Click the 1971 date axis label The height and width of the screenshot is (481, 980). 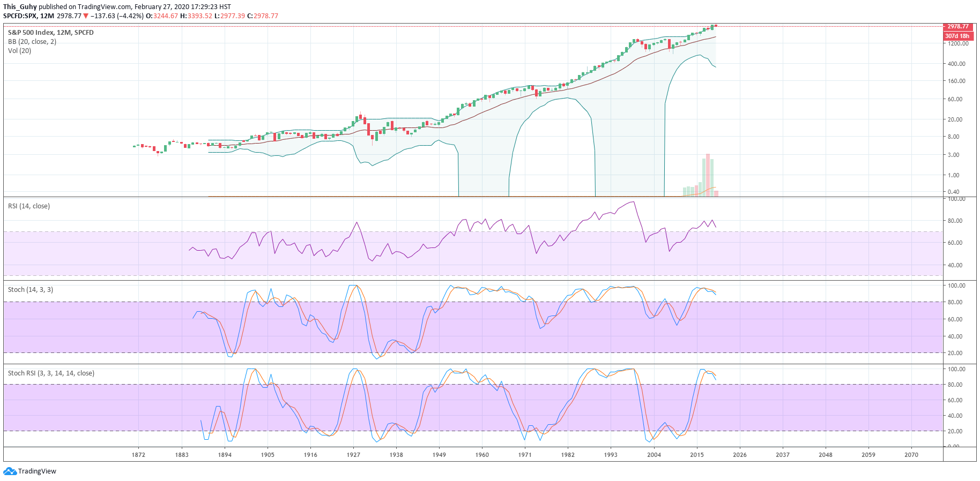[x=525, y=455]
